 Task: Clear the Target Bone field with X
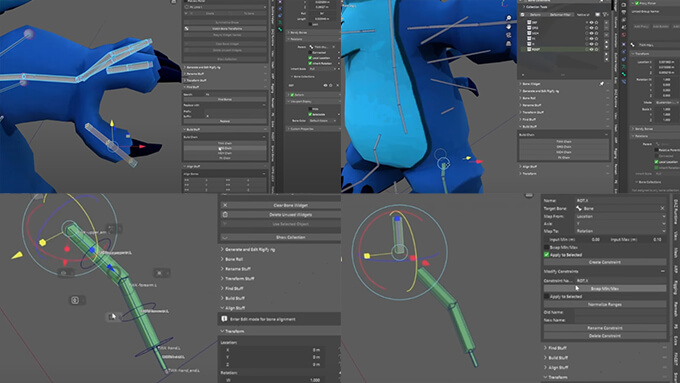click(662, 208)
